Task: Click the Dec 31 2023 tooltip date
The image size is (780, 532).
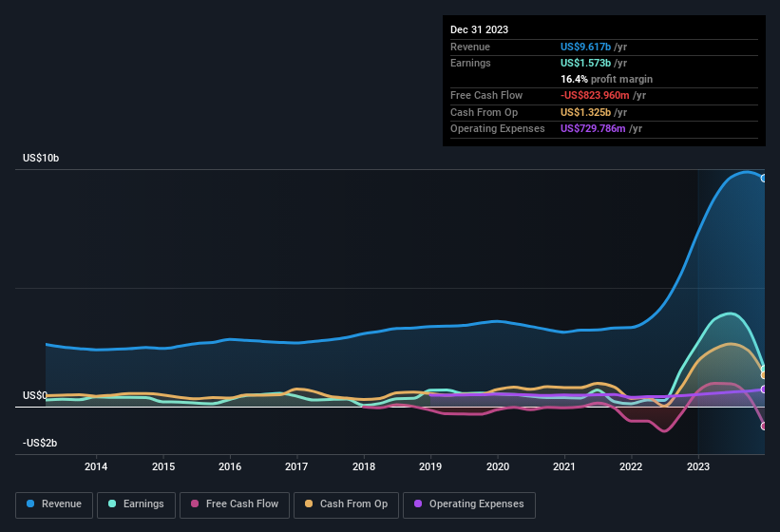Action: (479, 29)
